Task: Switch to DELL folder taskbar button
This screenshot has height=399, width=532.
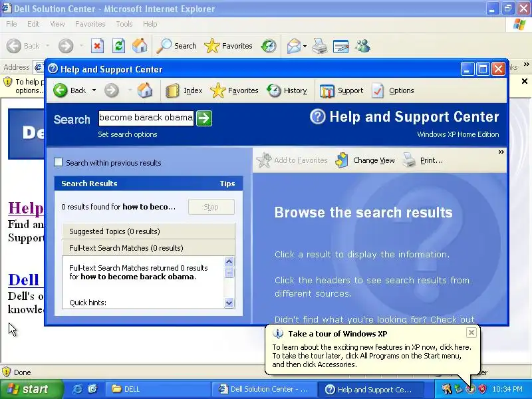Action: 157,389
